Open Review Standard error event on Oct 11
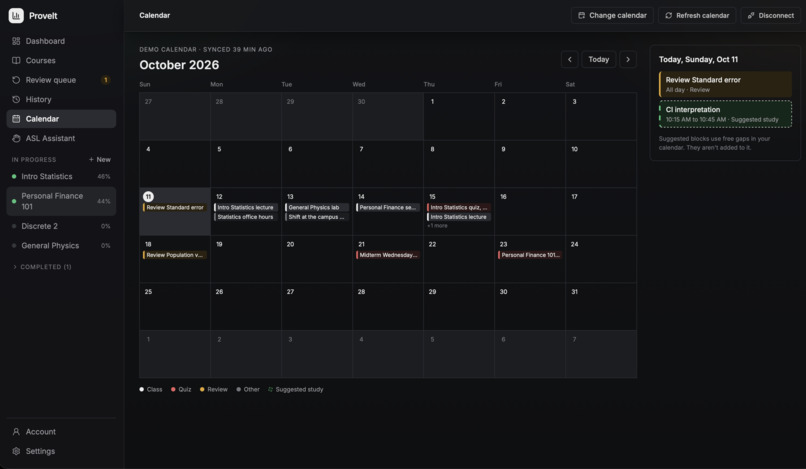The height and width of the screenshot is (469, 806). [x=175, y=207]
